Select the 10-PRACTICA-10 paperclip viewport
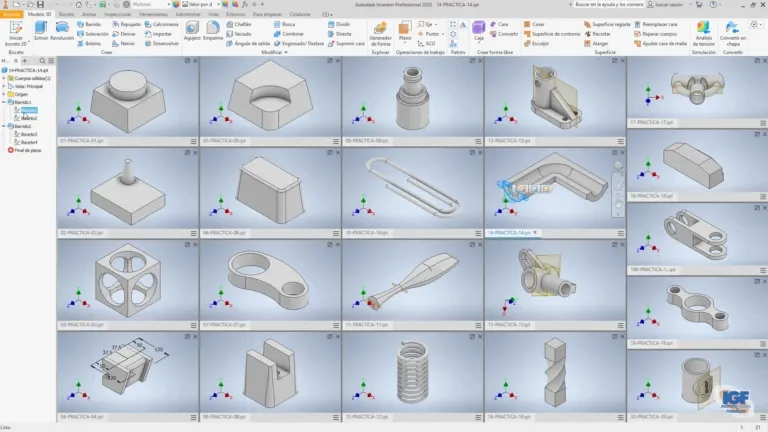768x432 pixels. coord(412,189)
